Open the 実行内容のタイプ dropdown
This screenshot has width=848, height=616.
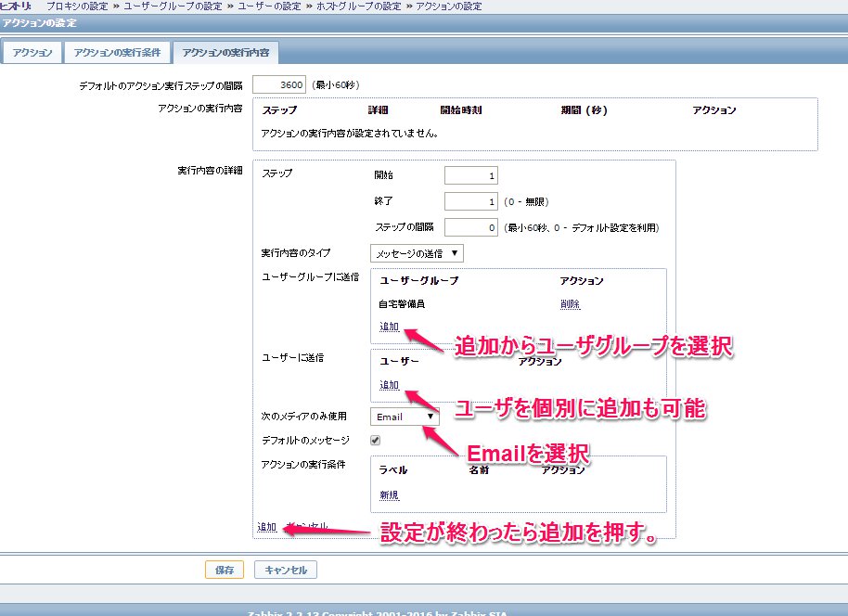click(416, 252)
